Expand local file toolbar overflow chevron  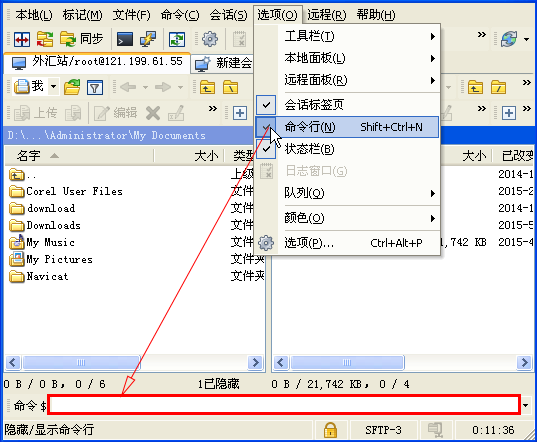coord(213,109)
